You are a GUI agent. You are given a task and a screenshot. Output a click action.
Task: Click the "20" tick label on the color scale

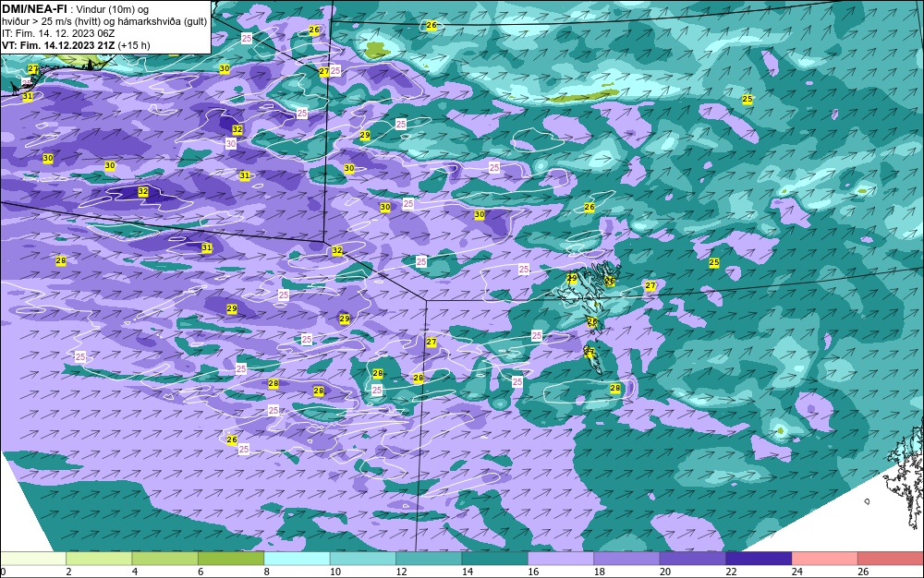click(x=665, y=572)
